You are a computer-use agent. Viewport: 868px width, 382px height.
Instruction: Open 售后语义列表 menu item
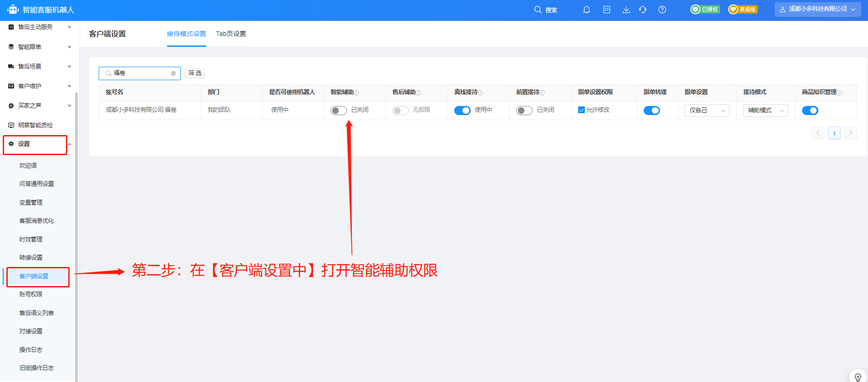pos(36,313)
